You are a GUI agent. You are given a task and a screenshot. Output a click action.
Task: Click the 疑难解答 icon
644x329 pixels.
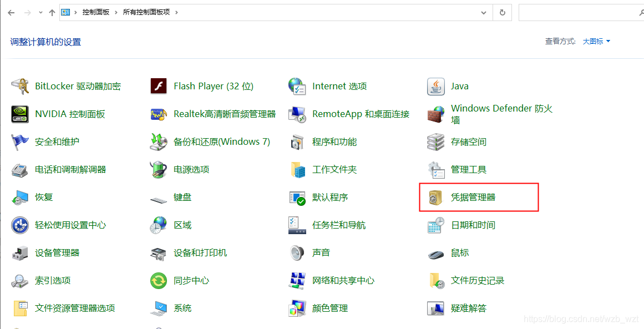[436, 308]
